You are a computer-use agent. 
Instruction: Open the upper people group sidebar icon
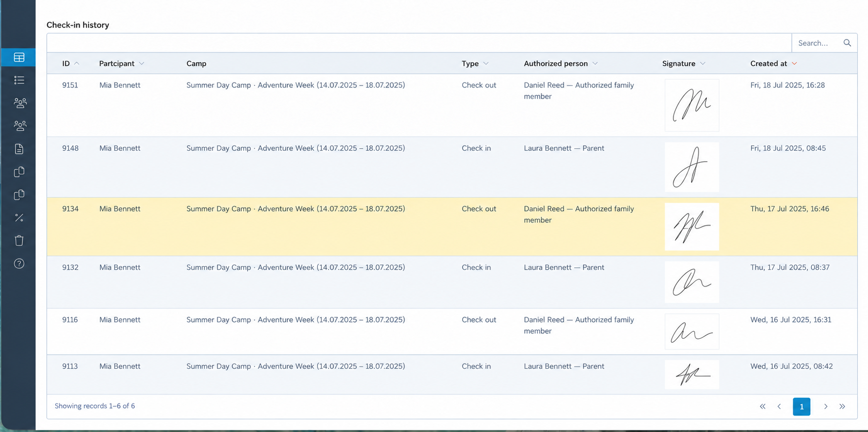20,103
